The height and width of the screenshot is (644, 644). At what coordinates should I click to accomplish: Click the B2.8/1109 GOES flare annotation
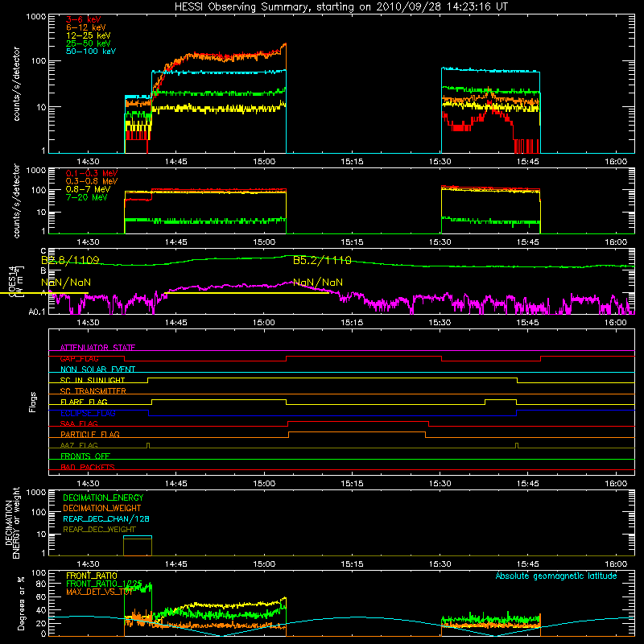tap(70, 260)
